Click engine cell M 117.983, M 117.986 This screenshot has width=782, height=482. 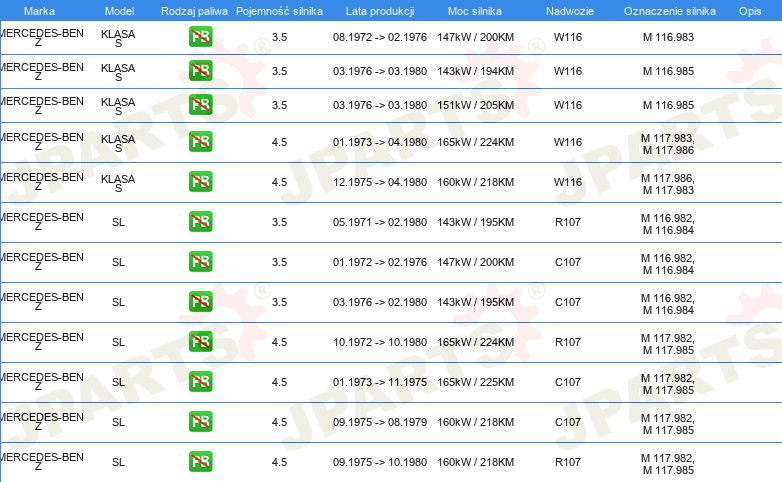(668, 144)
